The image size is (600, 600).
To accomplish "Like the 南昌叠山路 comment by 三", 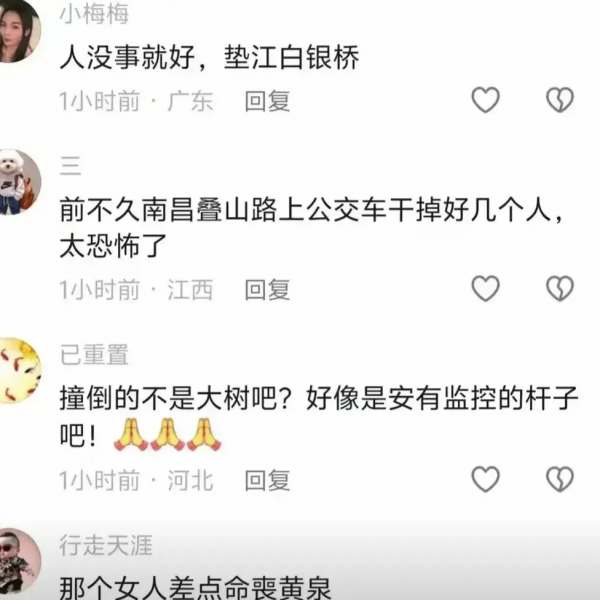I will [485, 288].
